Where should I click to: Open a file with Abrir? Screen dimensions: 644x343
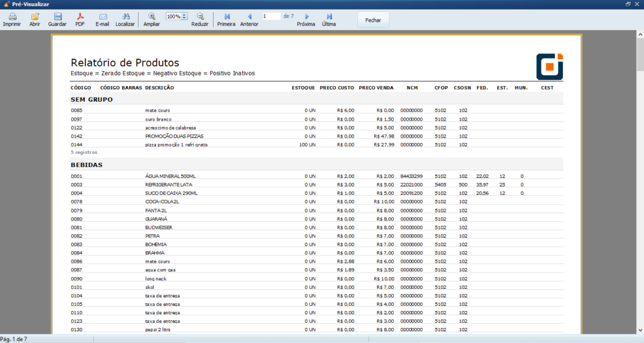click(x=35, y=19)
